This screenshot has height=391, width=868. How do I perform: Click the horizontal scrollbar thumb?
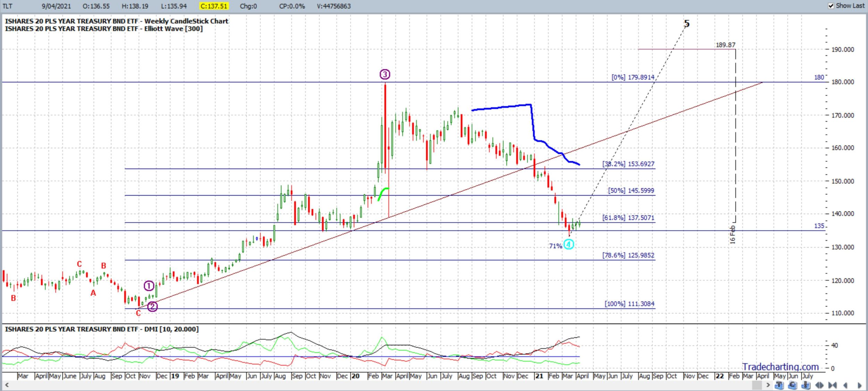757,385
